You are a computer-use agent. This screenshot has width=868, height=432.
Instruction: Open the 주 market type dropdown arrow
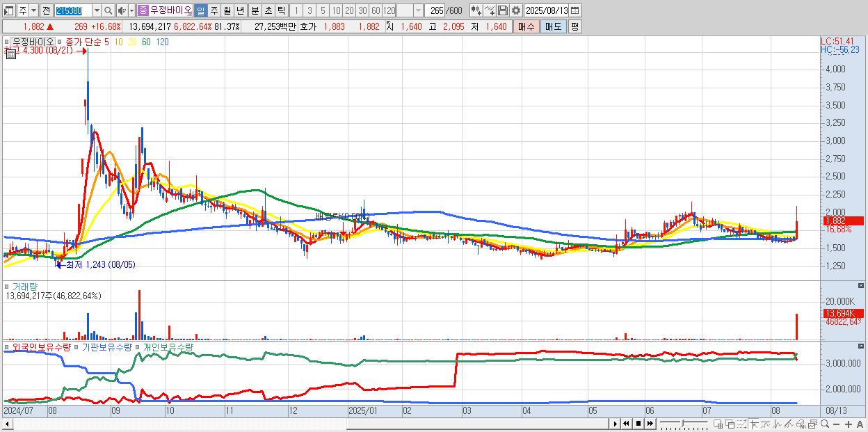[33, 10]
